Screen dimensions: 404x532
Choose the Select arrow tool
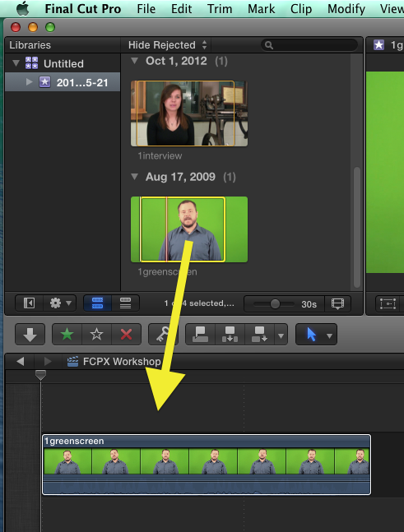311,335
